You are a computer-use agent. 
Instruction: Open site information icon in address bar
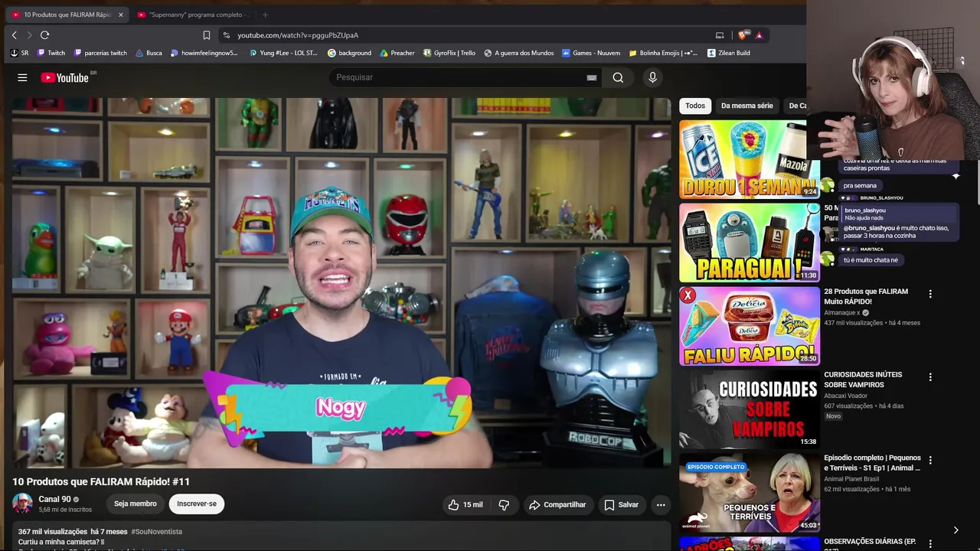pos(226,35)
